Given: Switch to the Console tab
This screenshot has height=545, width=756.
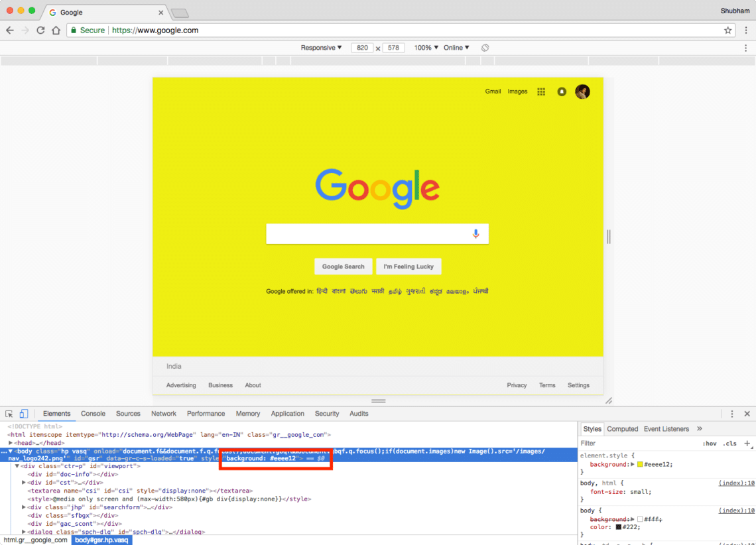Looking at the screenshot, I should coord(93,414).
